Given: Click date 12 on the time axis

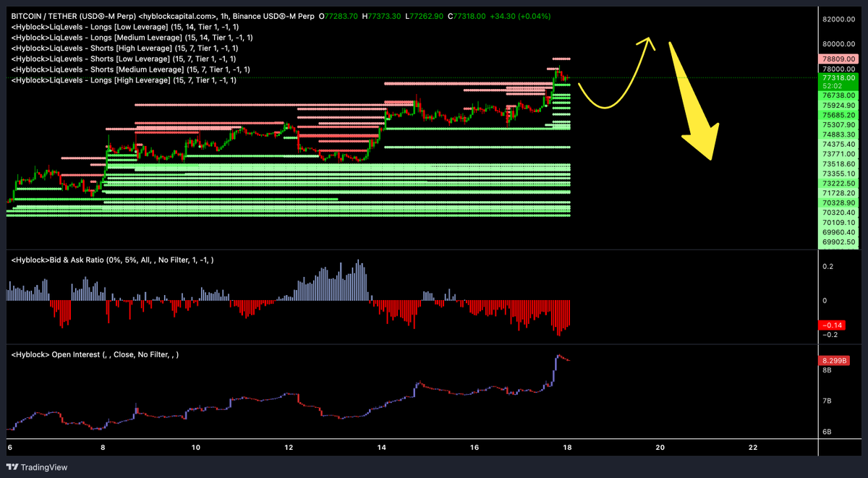Looking at the screenshot, I should coord(289,448).
